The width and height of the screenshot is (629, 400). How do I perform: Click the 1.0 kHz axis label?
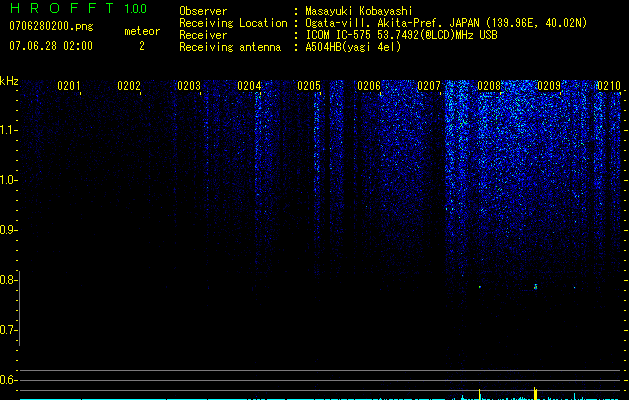[8, 180]
